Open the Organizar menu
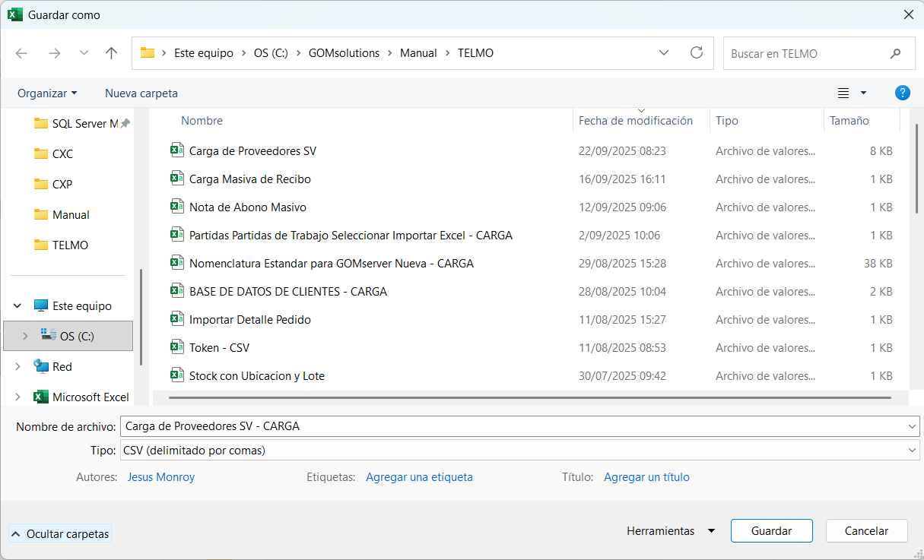924x560 pixels. 47,93
